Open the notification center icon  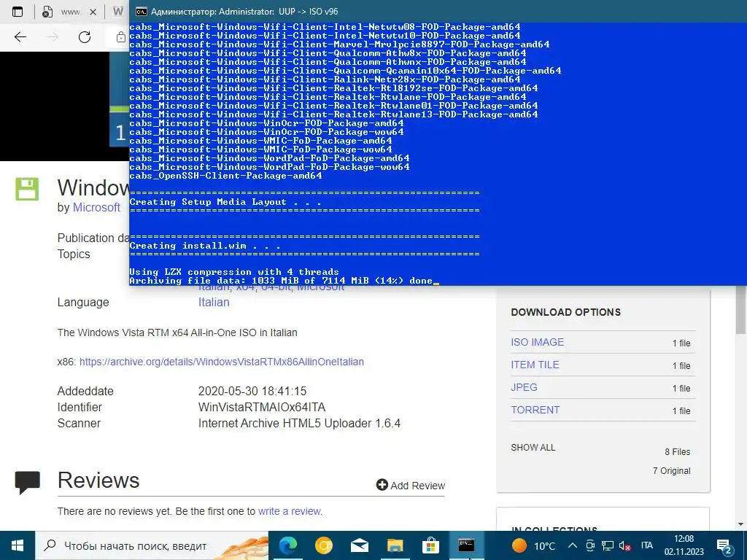point(724,546)
